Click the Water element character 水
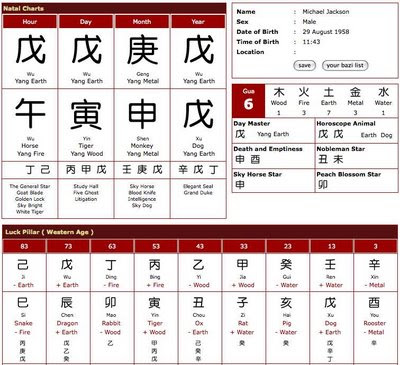Viewport: 400px width, 365px height. (x=383, y=92)
